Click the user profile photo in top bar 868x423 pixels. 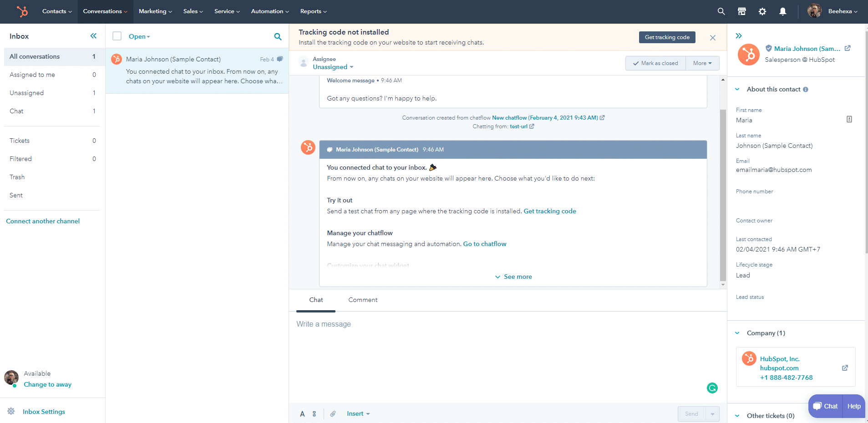[x=814, y=11]
